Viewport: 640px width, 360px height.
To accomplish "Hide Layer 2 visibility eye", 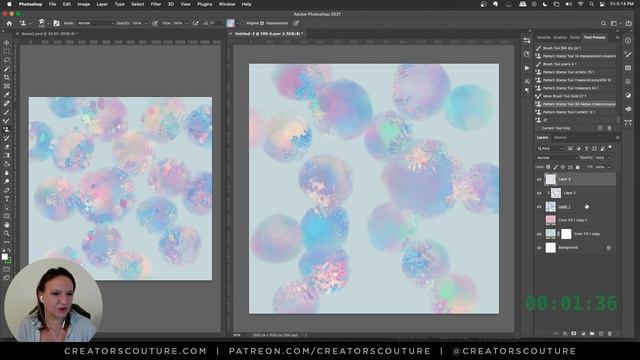I will pyautogui.click(x=539, y=193).
